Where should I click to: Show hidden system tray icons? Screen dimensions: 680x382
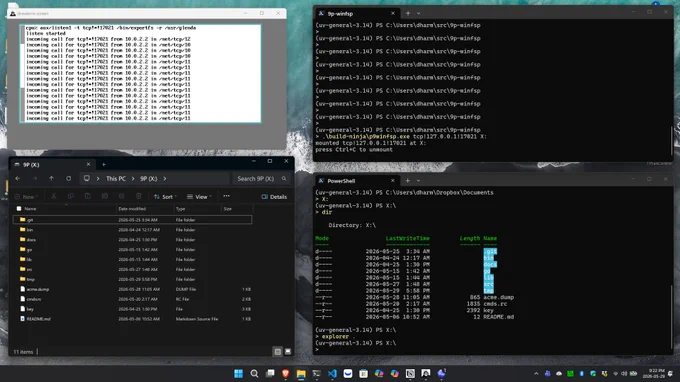point(536,373)
